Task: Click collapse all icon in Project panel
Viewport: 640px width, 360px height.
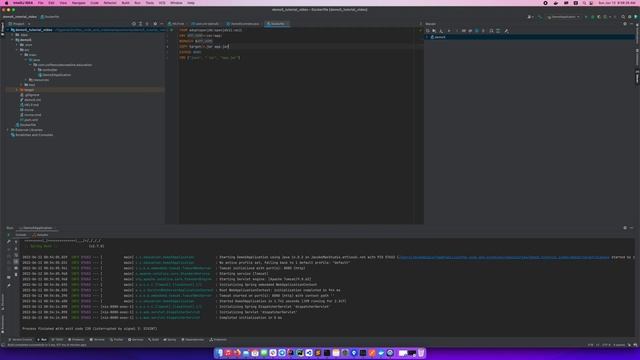Action: (x=147, y=24)
